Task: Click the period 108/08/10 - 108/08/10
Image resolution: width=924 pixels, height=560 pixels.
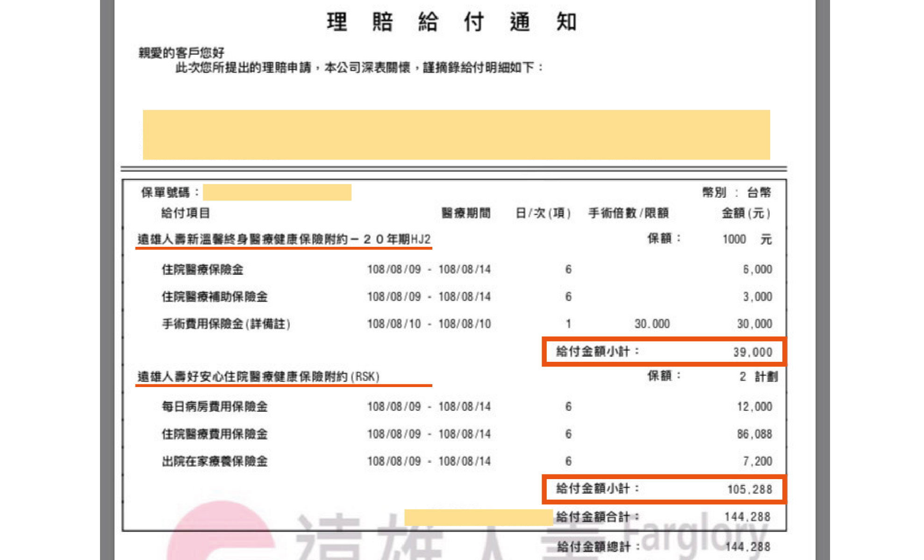Action: coord(429,324)
